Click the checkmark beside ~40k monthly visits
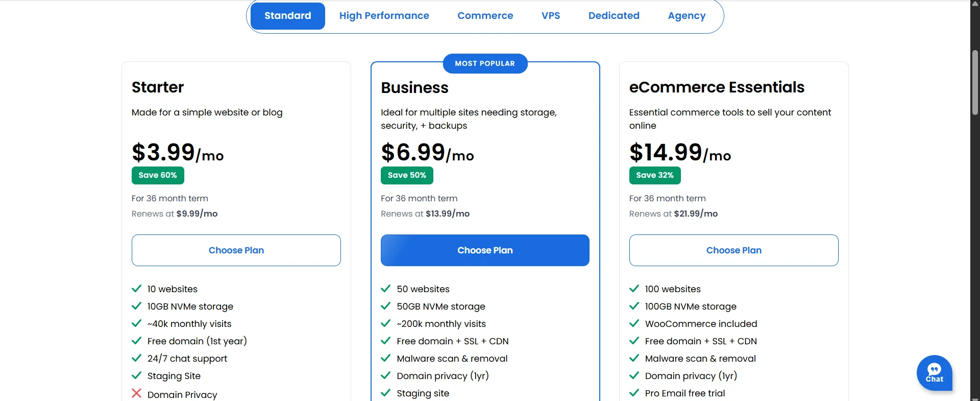The width and height of the screenshot is (980, 401). [136, 323]
